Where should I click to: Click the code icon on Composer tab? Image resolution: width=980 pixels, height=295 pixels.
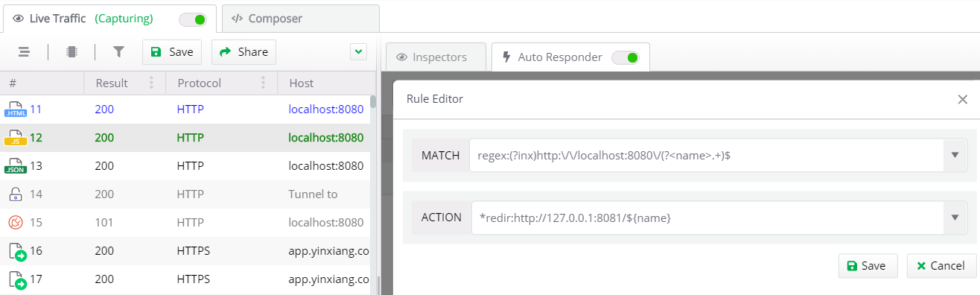pyautogui.click(x=238, y=19)
